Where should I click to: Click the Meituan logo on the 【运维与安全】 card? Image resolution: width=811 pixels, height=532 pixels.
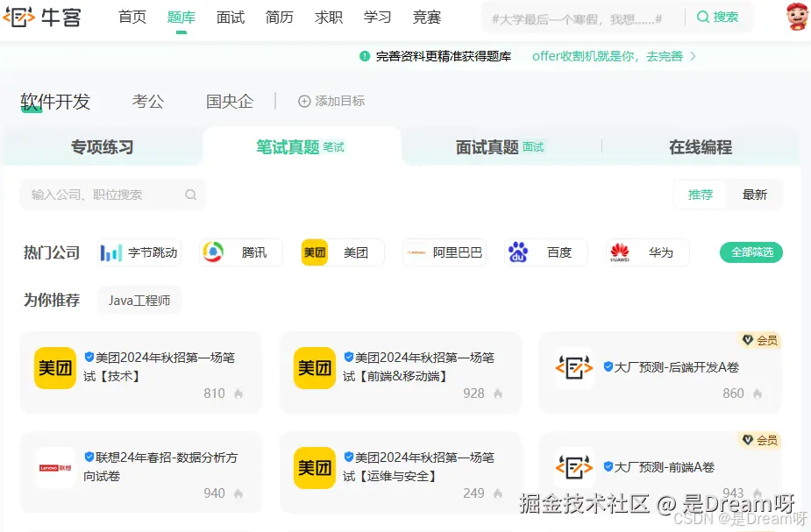click(x=315, y=468)
